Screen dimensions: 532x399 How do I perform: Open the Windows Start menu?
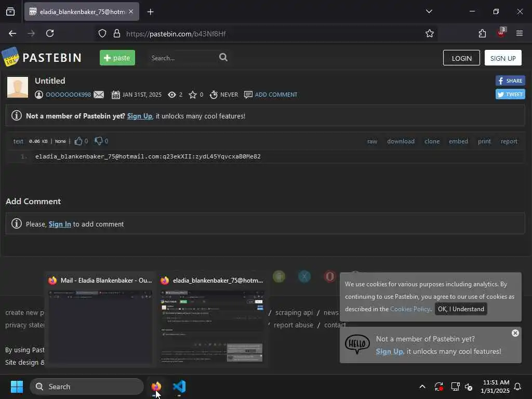pos(17,387)
